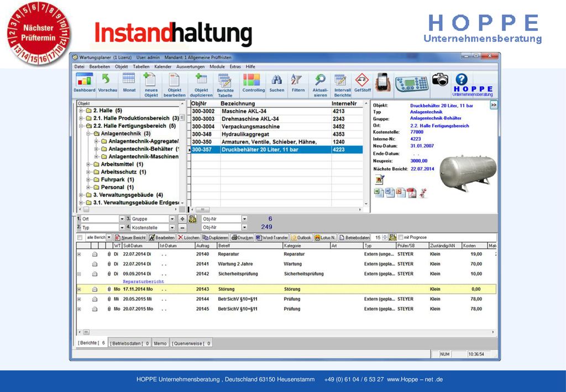566x392 pixels.
Task: Click the 'Drucken' button
Action: point(242,238)
